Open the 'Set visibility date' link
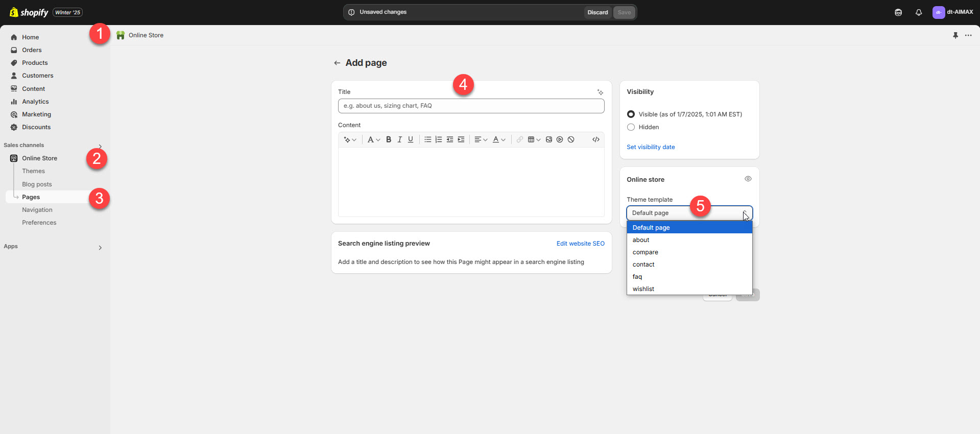The height and width of the screenshot is (434, 980). pyautogui.click(x=651, y=147)
